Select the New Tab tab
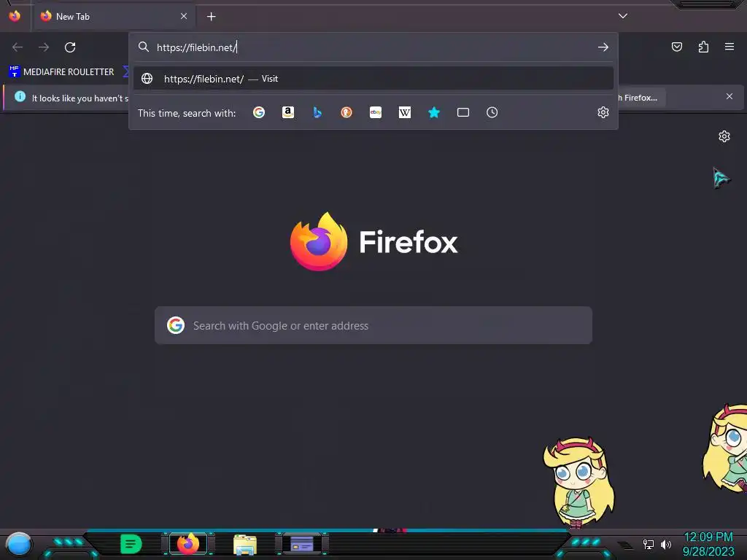This screenshot has height=560, width=747. tap(114, 17)
